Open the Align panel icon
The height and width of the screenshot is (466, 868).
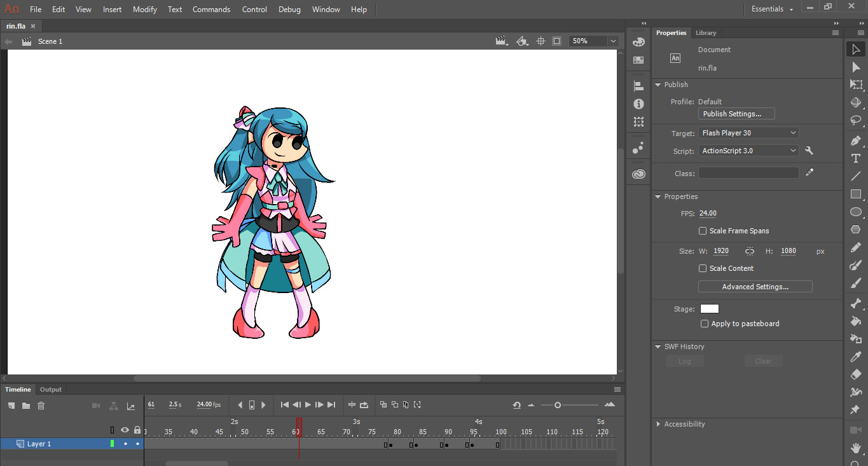[638, 86]
